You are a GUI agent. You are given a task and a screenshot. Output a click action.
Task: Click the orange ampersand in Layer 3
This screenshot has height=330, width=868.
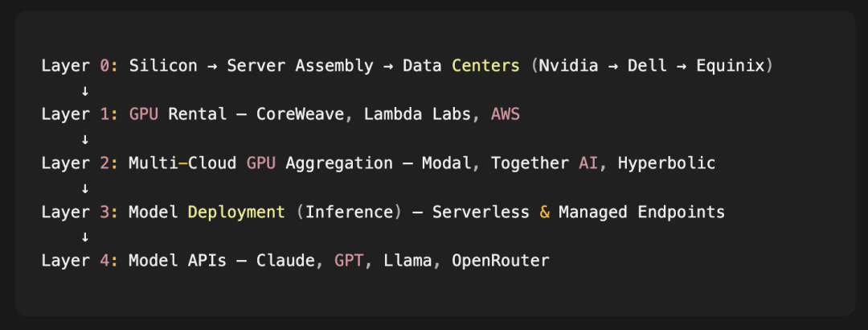click(x=544, y=212)
